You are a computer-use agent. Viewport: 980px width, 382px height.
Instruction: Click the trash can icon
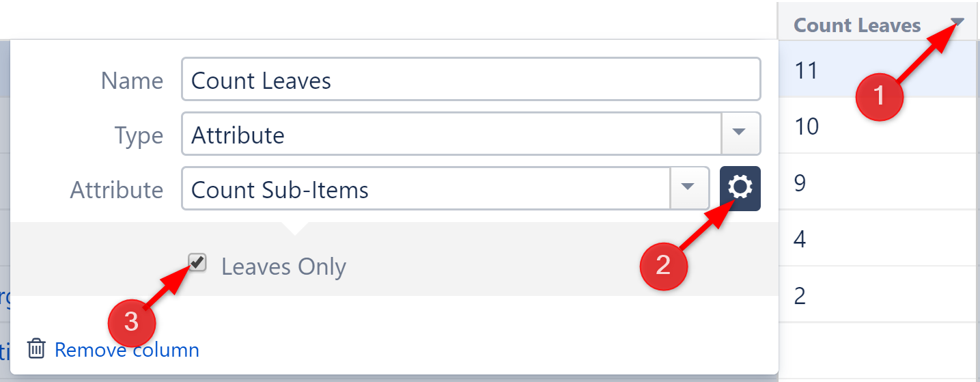[x=36, y=349]
